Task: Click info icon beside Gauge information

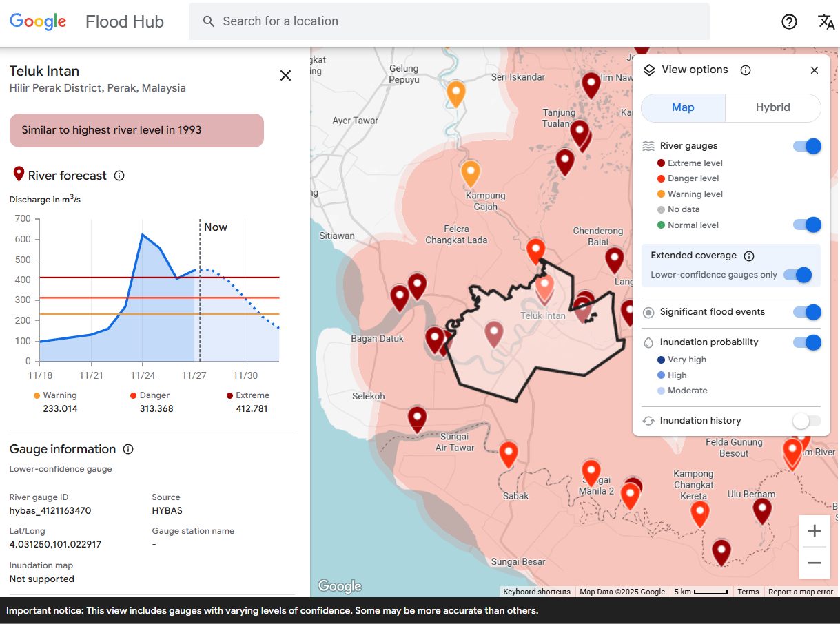Action: pos(128,449)
